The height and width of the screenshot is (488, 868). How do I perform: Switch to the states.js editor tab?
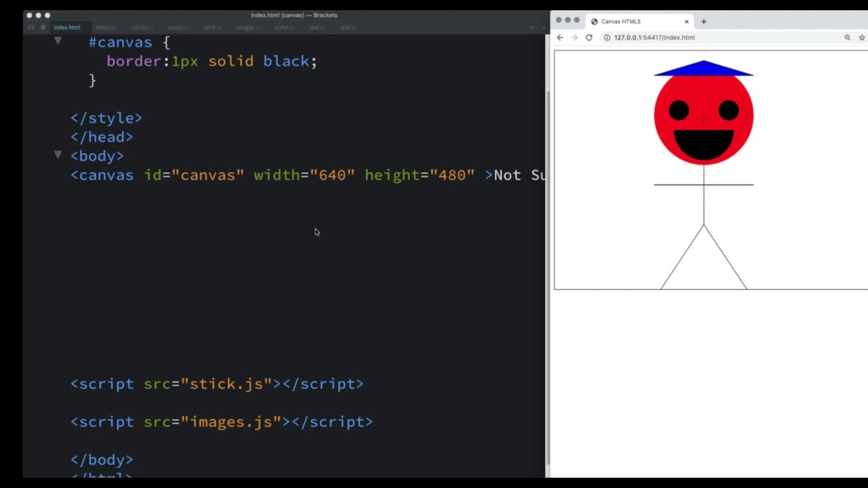click(178, 28)
